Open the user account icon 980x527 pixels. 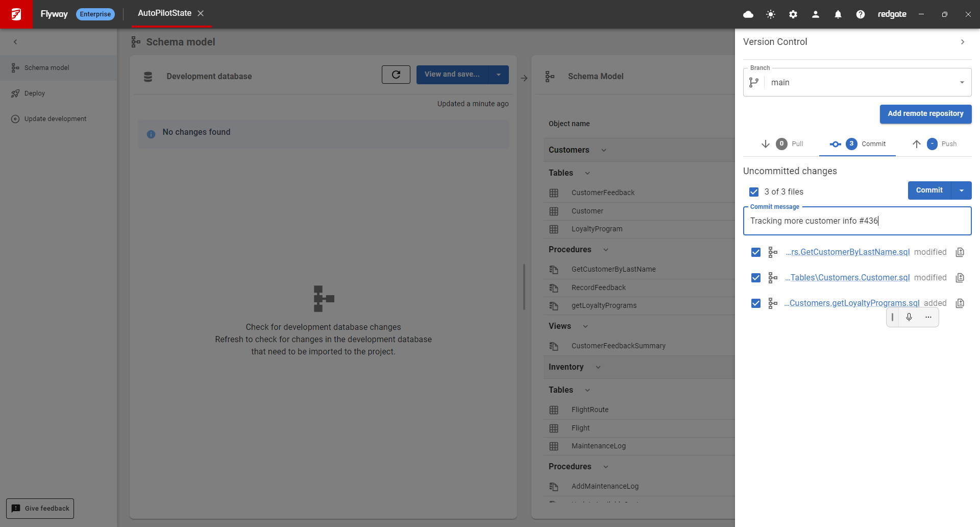(816, 14)
